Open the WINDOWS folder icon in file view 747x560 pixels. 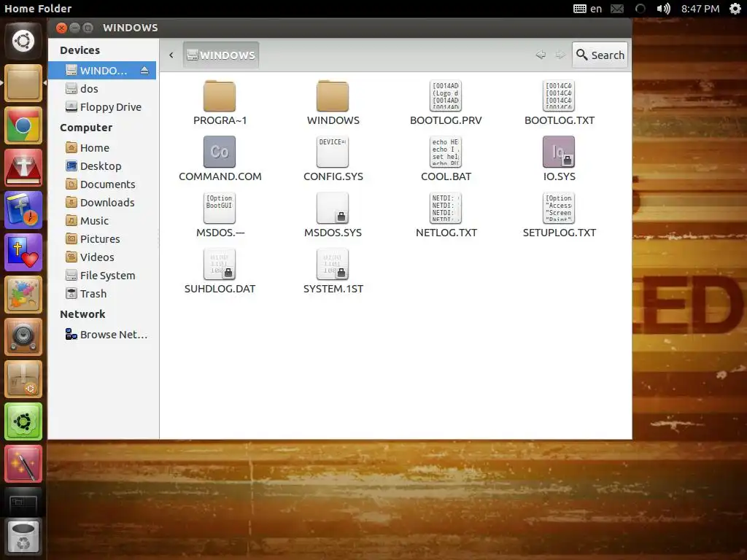(x=333, y=96)
